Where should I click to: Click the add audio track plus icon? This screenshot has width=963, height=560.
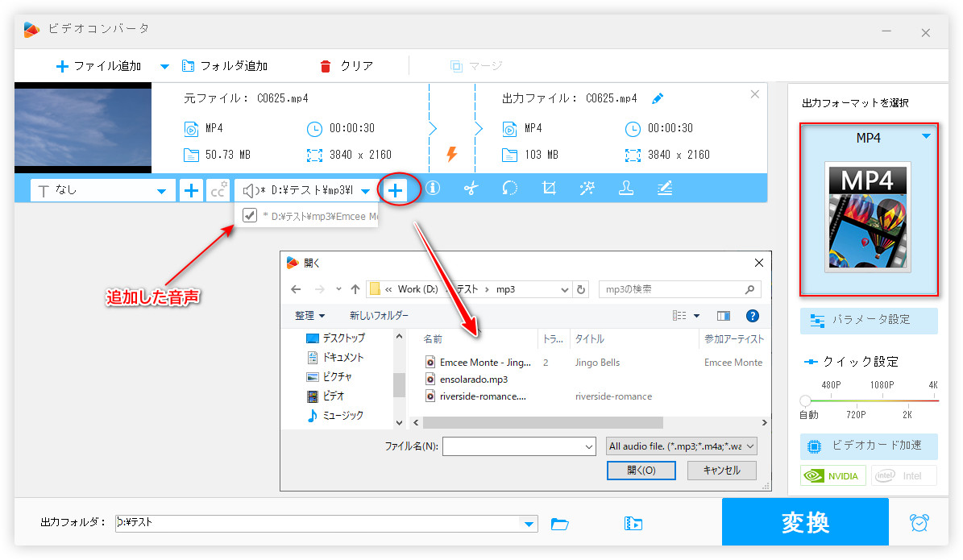395,190
